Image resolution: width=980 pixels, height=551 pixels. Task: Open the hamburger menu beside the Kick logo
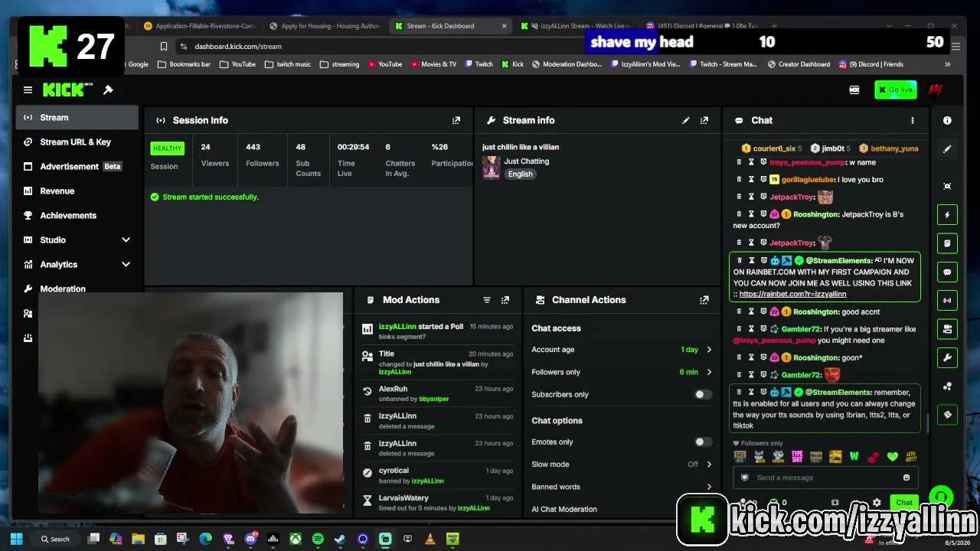(x=28, y=90)
